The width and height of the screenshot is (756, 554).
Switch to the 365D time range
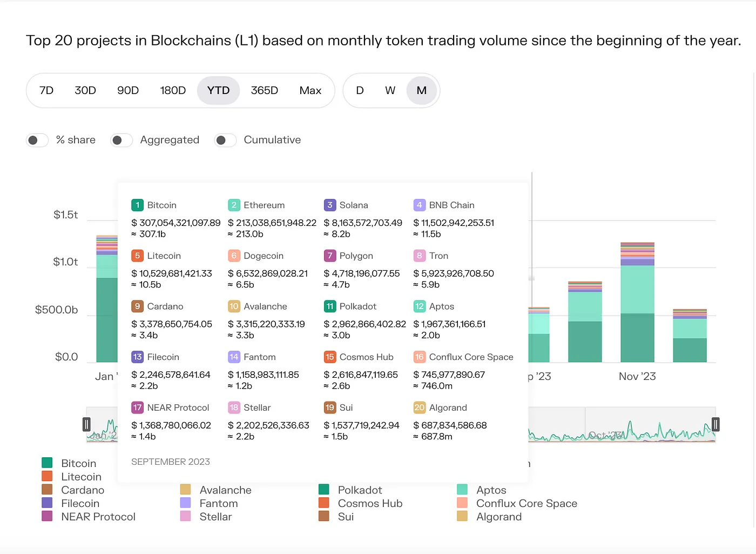click(264, 91)
